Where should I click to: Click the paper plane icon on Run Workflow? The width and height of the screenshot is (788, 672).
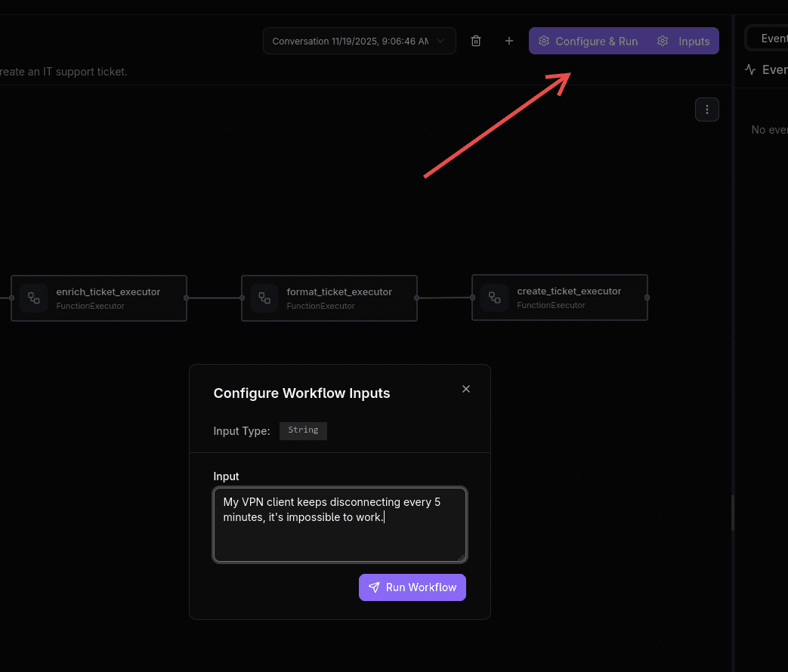click(x=374, y=587)
